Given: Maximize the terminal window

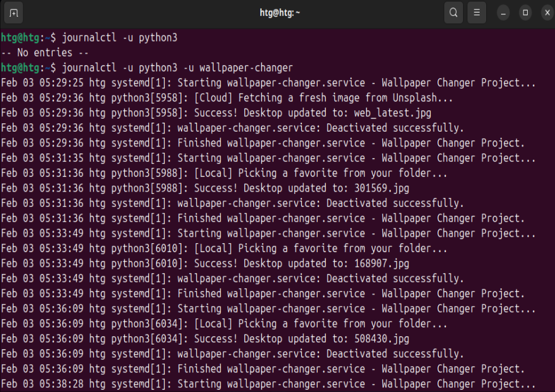Looking at the screenshot, I should (x=525, y=12).
